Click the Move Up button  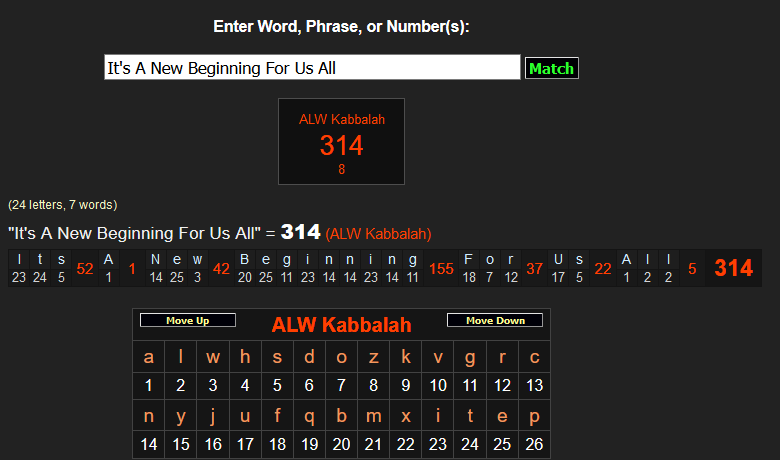188,321
